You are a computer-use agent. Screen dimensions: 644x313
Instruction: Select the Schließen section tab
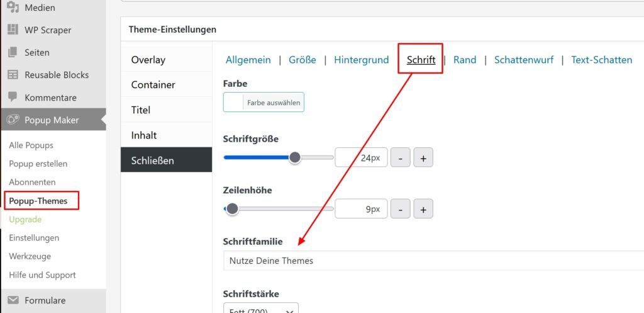click(x=166, y=160)
